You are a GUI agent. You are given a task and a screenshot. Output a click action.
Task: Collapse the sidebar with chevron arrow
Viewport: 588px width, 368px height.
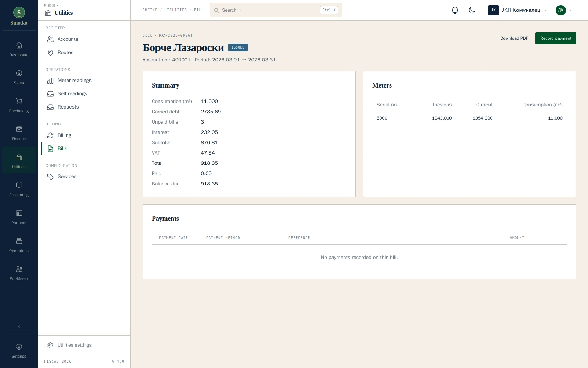pyautogui.click(x=19, y=326)
